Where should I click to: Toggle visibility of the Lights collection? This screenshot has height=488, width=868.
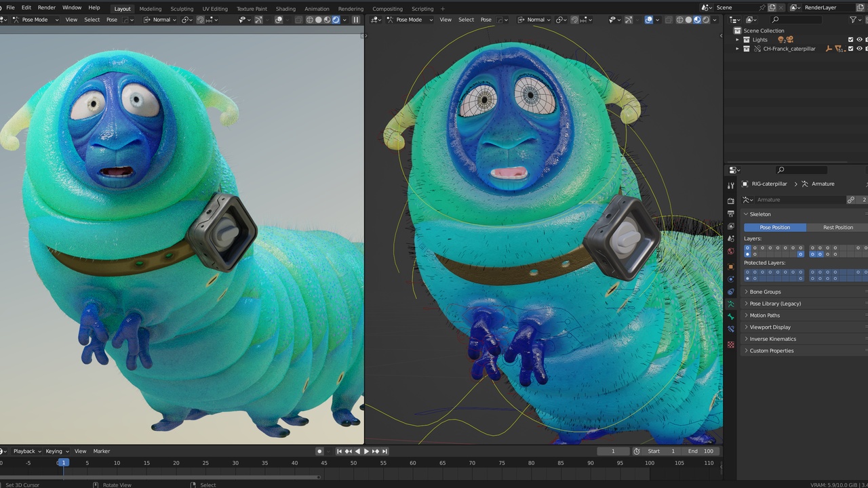859,39
